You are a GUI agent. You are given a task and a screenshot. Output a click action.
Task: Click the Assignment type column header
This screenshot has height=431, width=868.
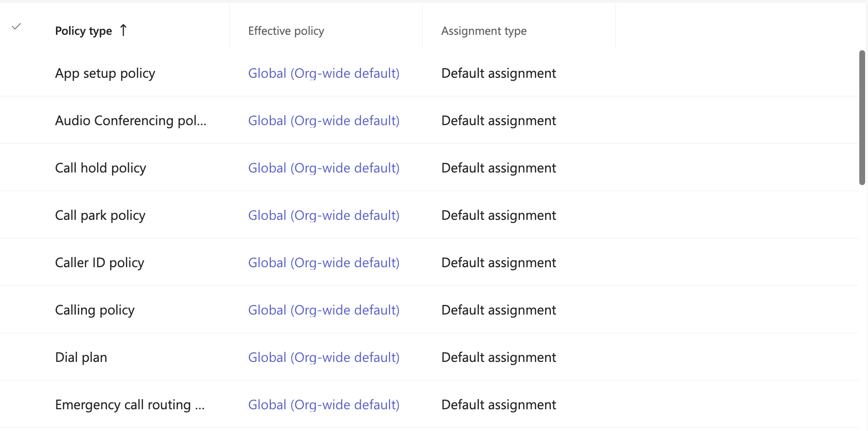click(483, 30)
